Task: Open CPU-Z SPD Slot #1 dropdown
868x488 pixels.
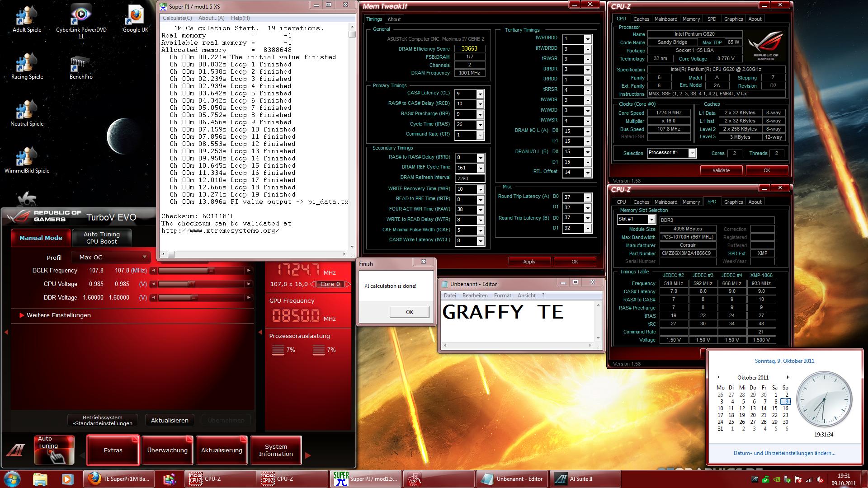Action: pyautogui.click(x=651, y=219)
